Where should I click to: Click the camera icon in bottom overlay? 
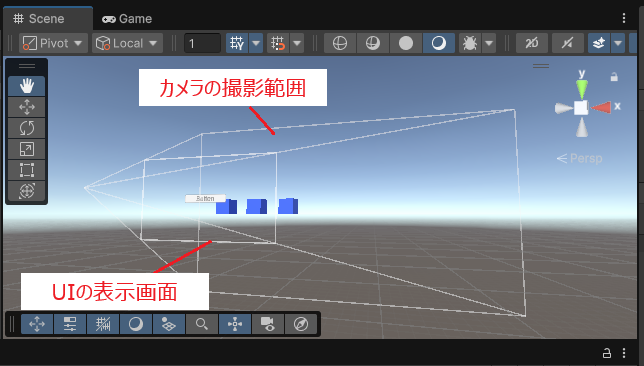pos(268,324)
